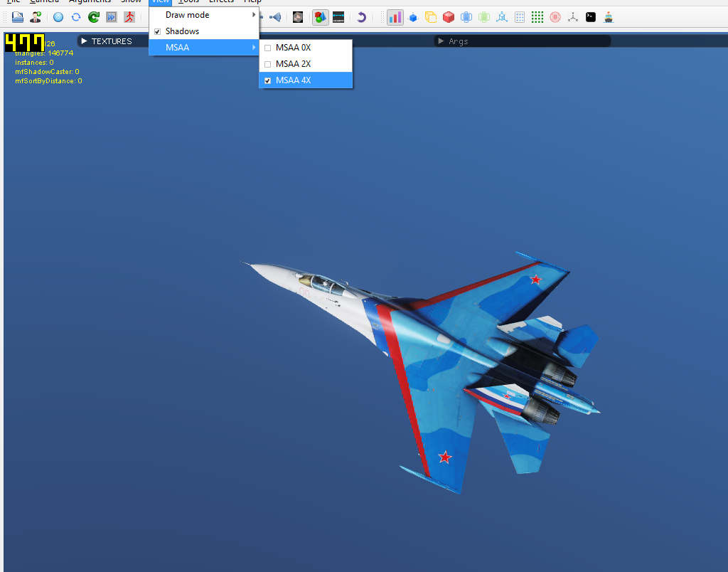Expand the Args panel triangle
The image size is (728, 572).
[441, 41]
